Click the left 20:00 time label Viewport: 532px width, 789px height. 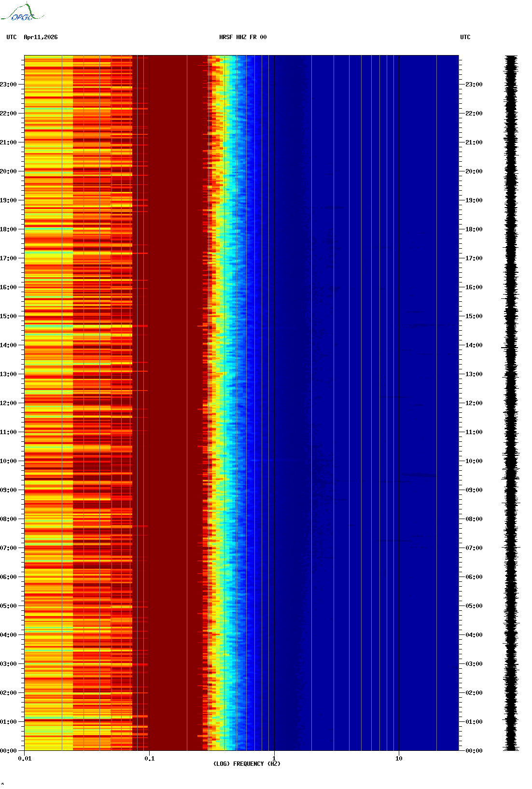8,171
